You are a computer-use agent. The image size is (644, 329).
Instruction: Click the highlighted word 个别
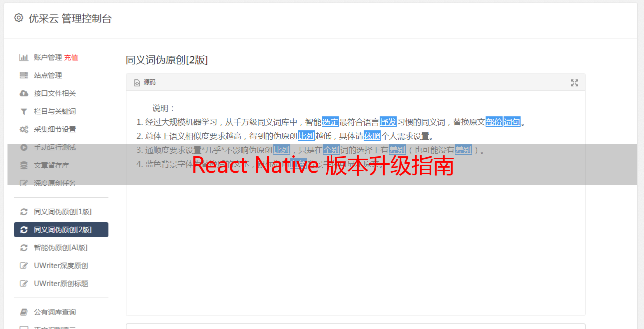(x=332, y=150)
